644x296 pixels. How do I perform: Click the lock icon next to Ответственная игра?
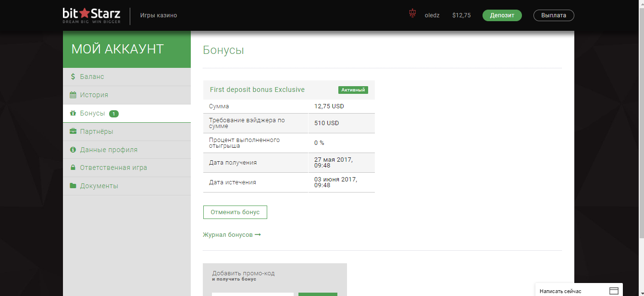[x=73, y=168]
